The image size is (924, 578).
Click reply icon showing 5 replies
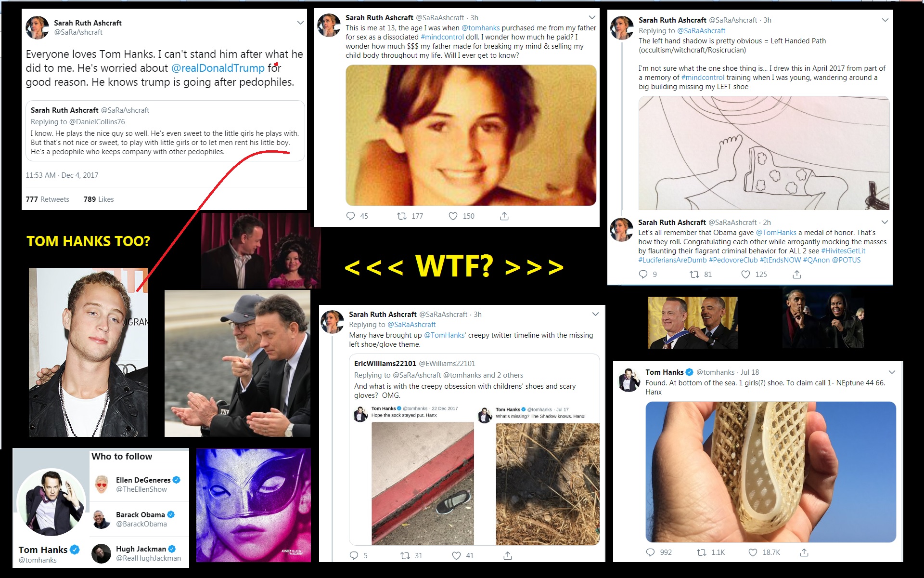(x=354, y=556)
